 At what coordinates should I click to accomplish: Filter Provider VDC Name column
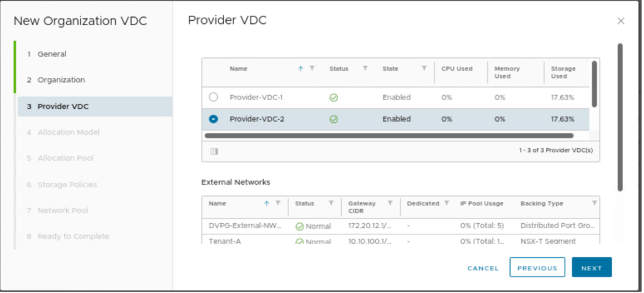pyautogui.click(x=312, y=69)
